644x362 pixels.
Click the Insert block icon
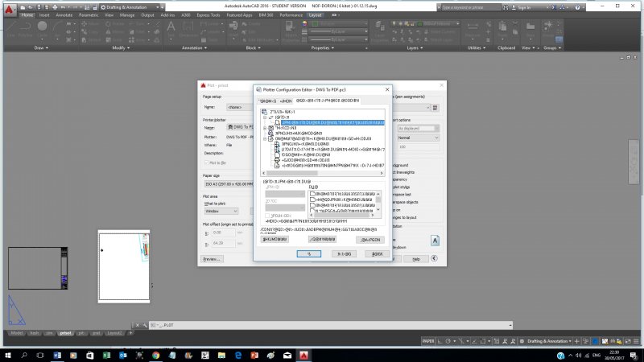coord(233,27)
